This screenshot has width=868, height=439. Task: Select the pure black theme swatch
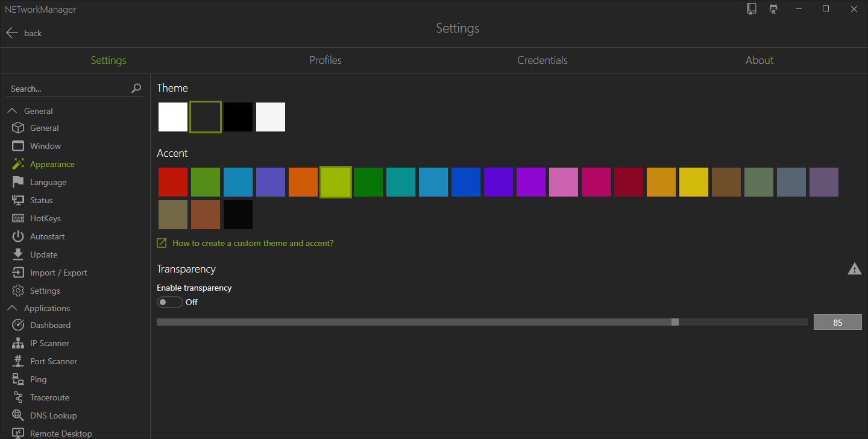click(x=238, y=117)
